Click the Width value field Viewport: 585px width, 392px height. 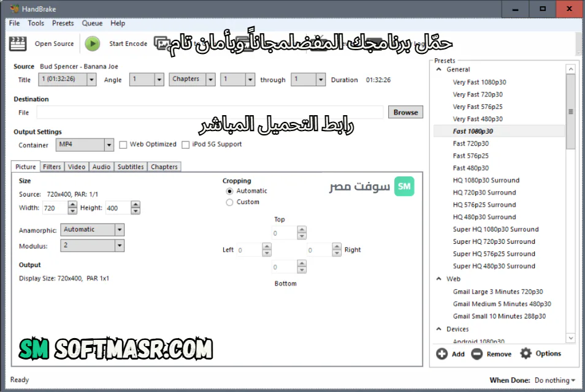55,208
